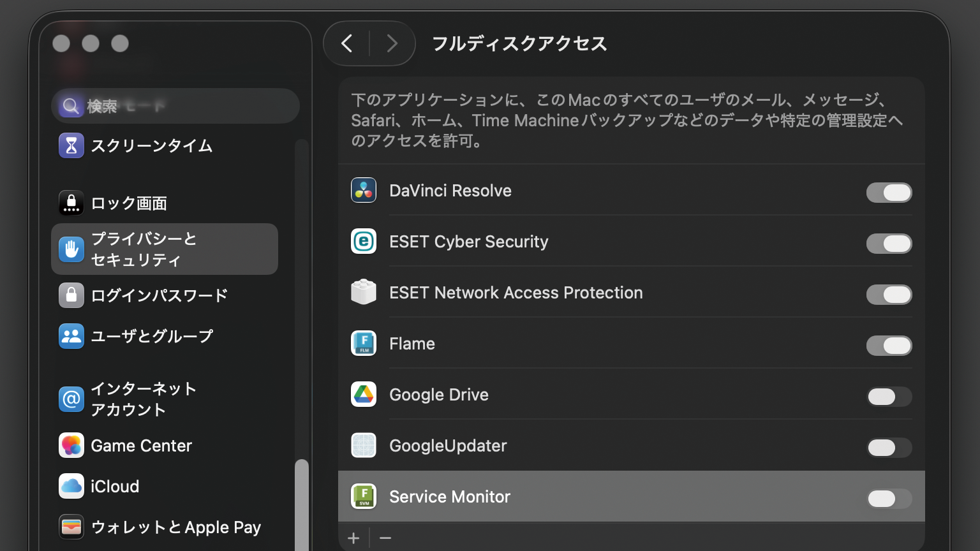This screenshot has height=551, width=980.
Task: Click the DaVinci Resolve app icon
Action: (x=364, y=191)
